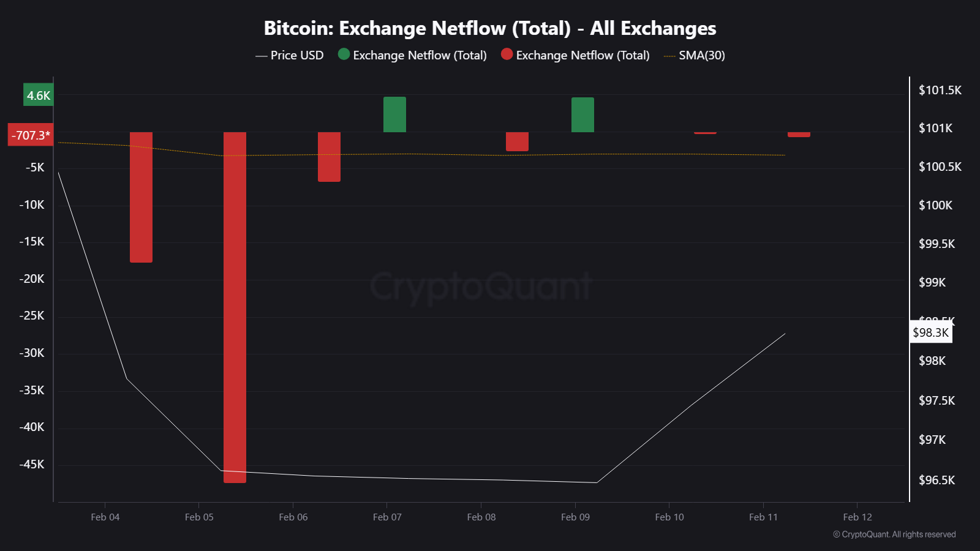Screen dimensions: 980x551
Task: Click the Feb 05 large red netflow bar
Action: click(235, 306)
